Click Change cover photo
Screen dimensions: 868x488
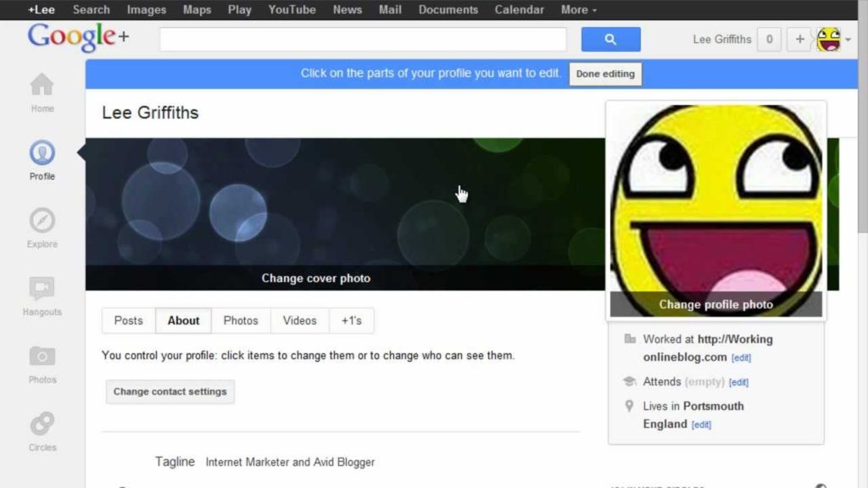tap(316, 278)
